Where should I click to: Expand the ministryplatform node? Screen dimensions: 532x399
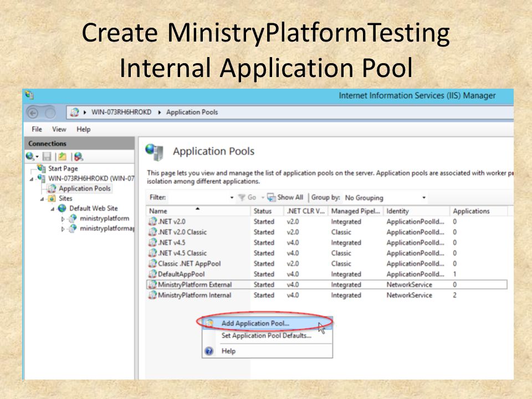pos(63,219)
